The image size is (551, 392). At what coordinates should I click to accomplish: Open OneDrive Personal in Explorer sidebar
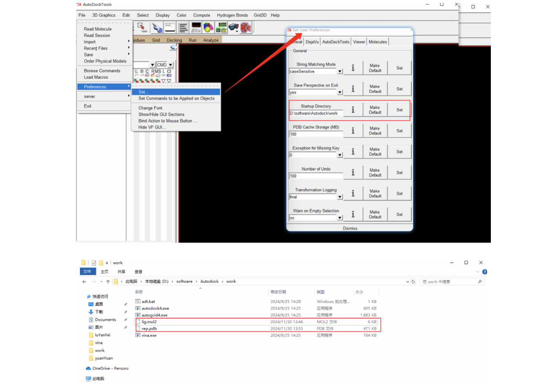pyautogui.click(x=107, y=368)
